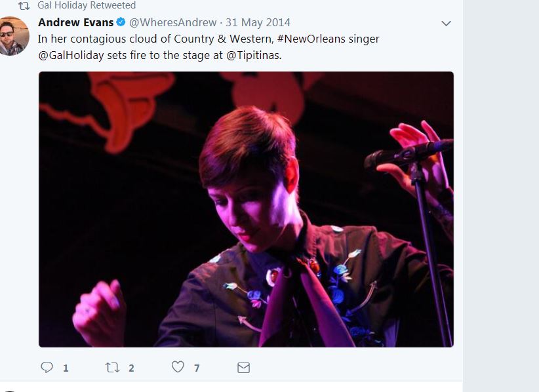The width and height of the screenshot is (539, 392).
Task: Open the concert photo in the tweet
Action: (x=246, y=208)
